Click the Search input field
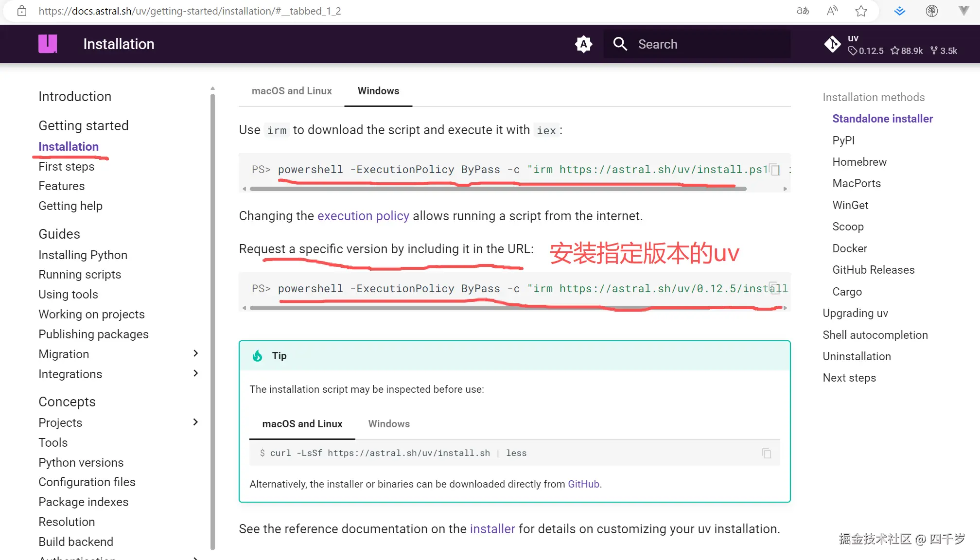Image resolution: width=980 pixels, height=560 pixels. (x=697, y=44)
